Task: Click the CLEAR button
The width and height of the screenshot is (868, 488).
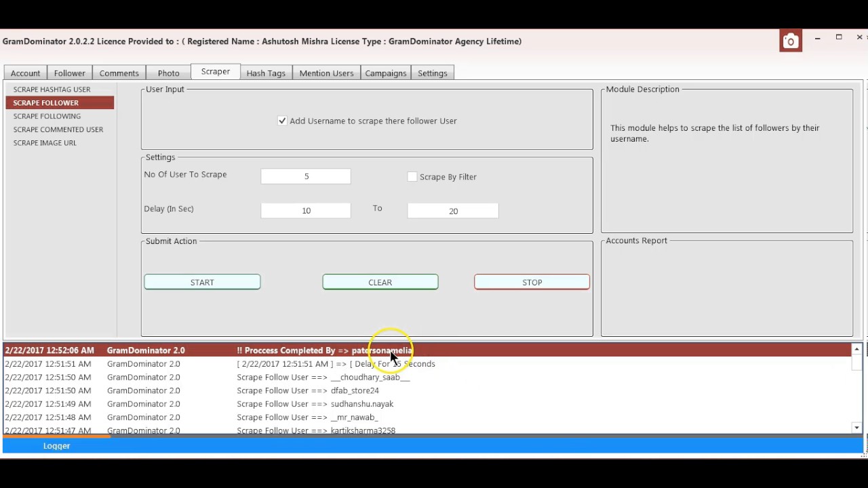Action: coord(380,282)
